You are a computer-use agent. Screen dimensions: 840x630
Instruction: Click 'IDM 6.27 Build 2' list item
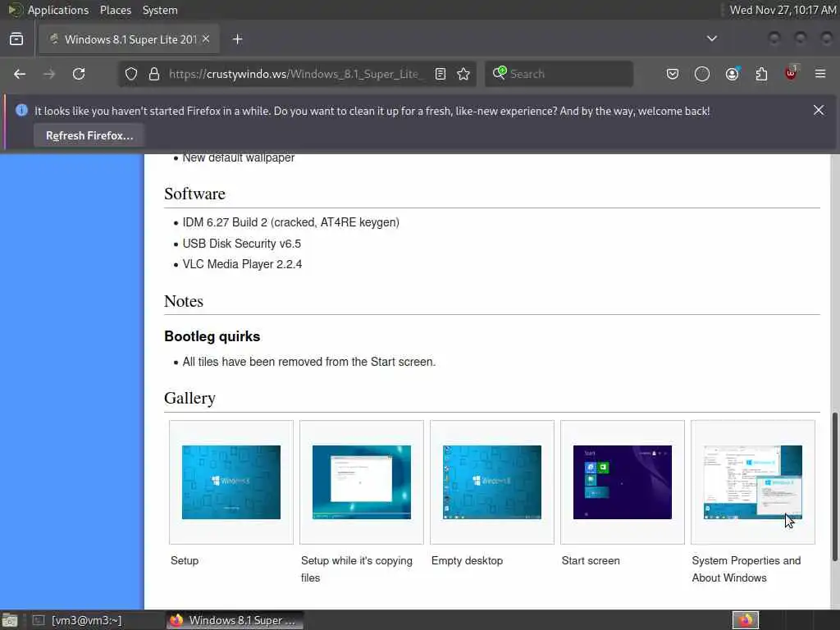(291, 222)
